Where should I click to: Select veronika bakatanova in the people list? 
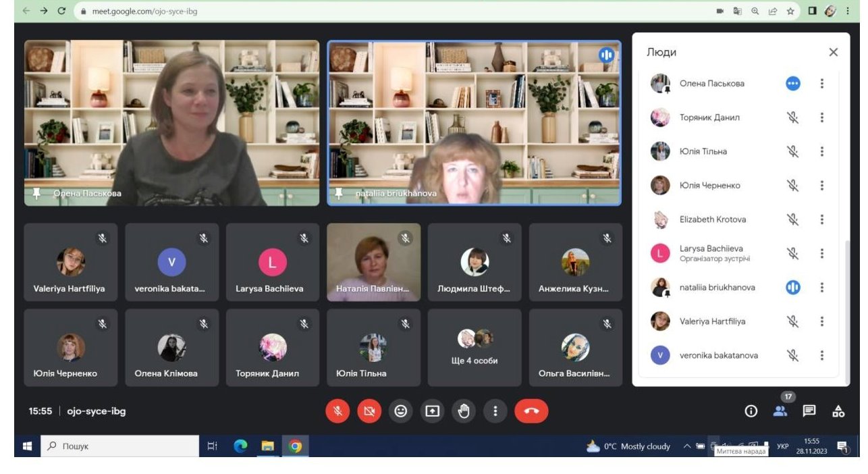[x=718, y=355]
